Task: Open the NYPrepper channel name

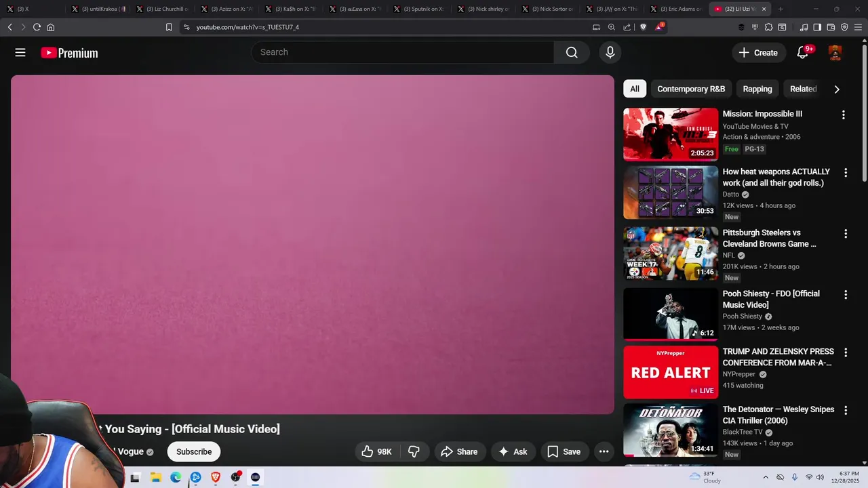Action: pyautogui.click(x=739, y=374)
